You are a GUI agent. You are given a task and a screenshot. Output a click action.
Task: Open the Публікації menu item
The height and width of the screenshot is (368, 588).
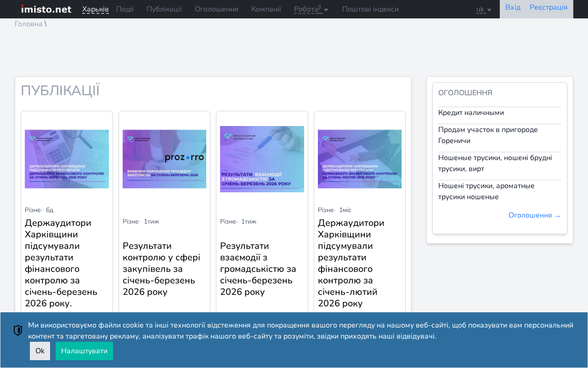coord(164,9)
